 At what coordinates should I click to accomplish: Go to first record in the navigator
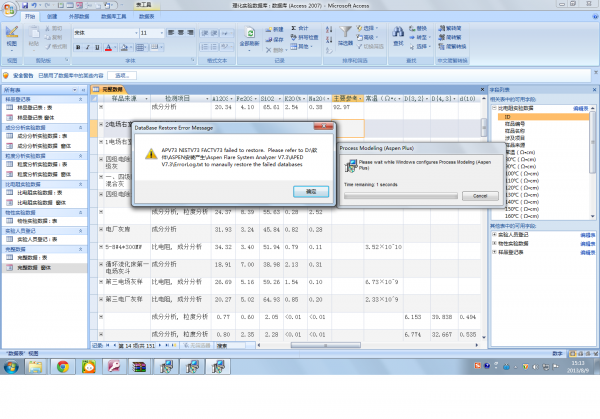(108, 345)
